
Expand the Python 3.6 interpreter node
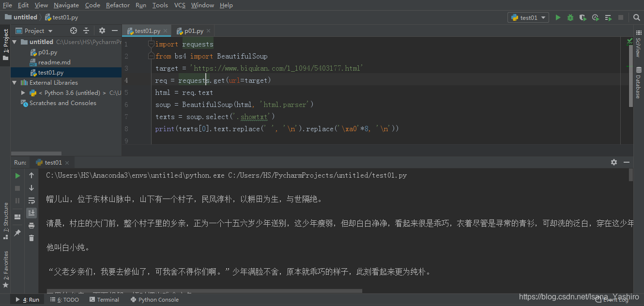[x=22, y=92]
